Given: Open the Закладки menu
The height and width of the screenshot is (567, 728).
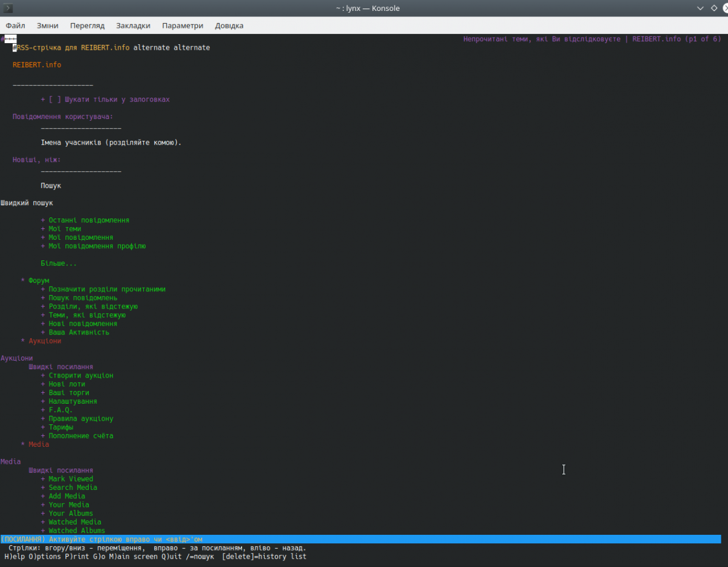Looking at the screenshot, I should [x=133, y=25].
